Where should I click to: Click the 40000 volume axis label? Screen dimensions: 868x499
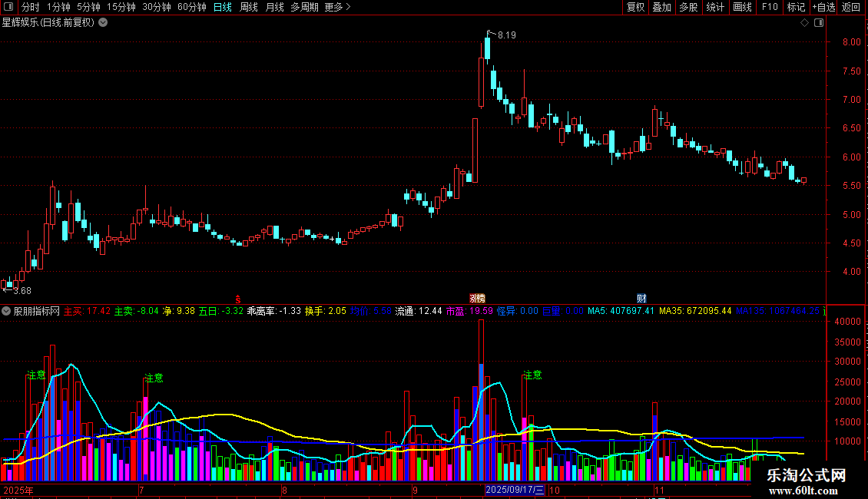pos(848,322)
